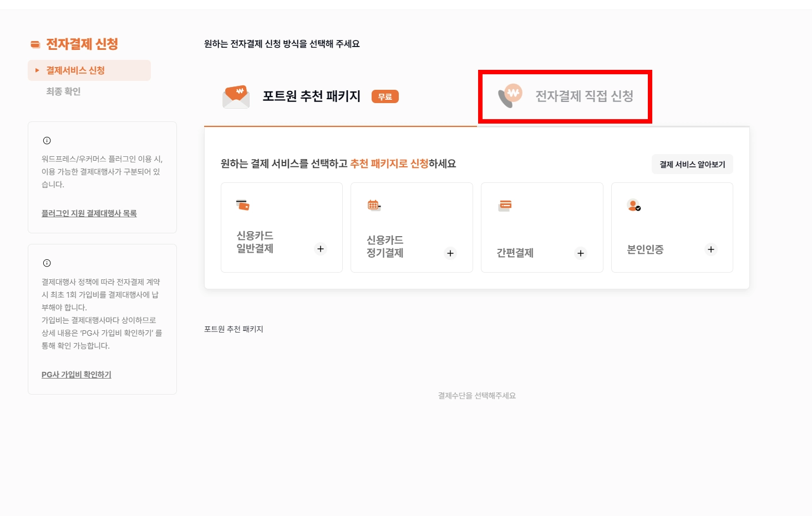Add 간편결제 with its plus button
The height and width of the screenshot is (516, 812).
click(x=581, y=253)
